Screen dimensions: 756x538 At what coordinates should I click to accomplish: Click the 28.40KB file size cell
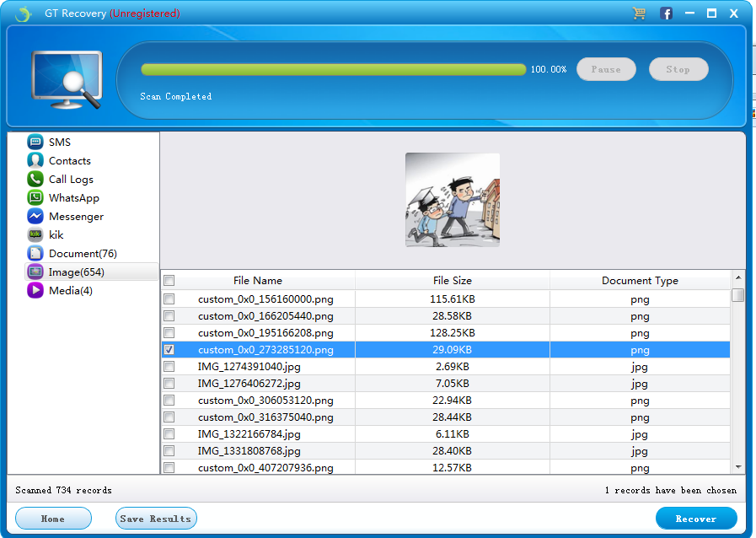453,451
